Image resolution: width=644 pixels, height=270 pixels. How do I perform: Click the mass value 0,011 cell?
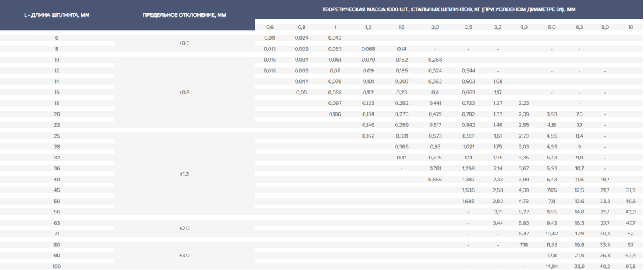270,38
